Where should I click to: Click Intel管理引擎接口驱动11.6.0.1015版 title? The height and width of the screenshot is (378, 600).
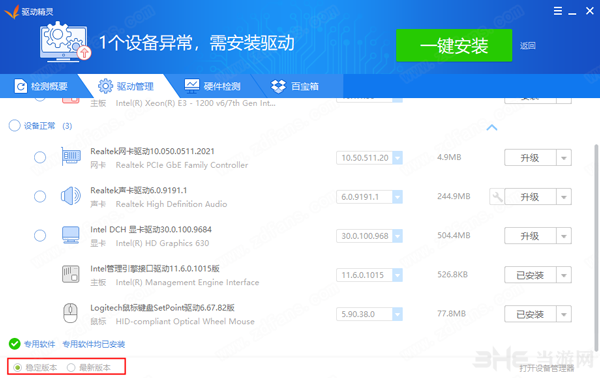pyautogui.click(x=155, y=269)
